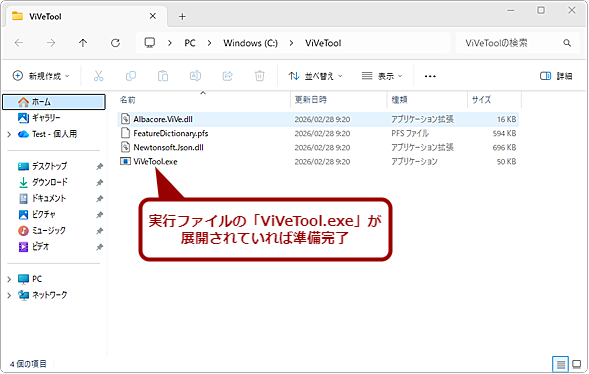
Task: Click ViVeTool in the breadcrumb
Action: pyautogui.click(x=323, y=43)
